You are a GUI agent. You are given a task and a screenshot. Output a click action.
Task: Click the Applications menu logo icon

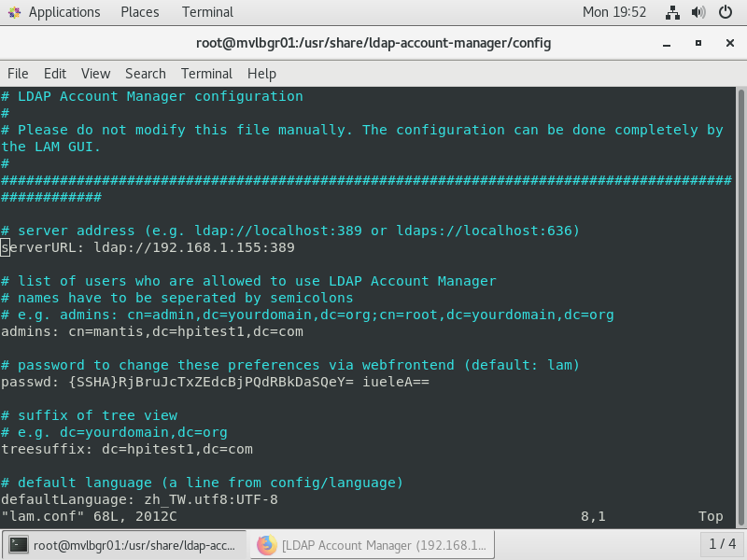pyautogui.click(x=14, y=12)
